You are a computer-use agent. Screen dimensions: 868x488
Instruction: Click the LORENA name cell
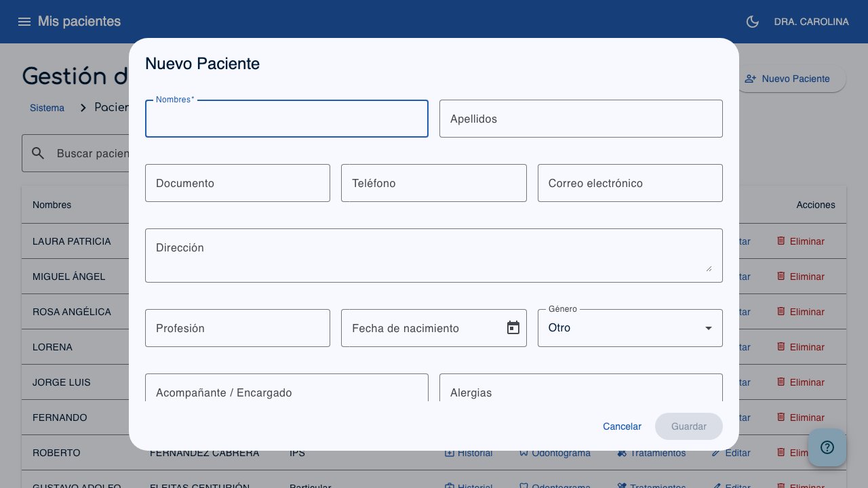pyautogui.click(x=52, y=347)
